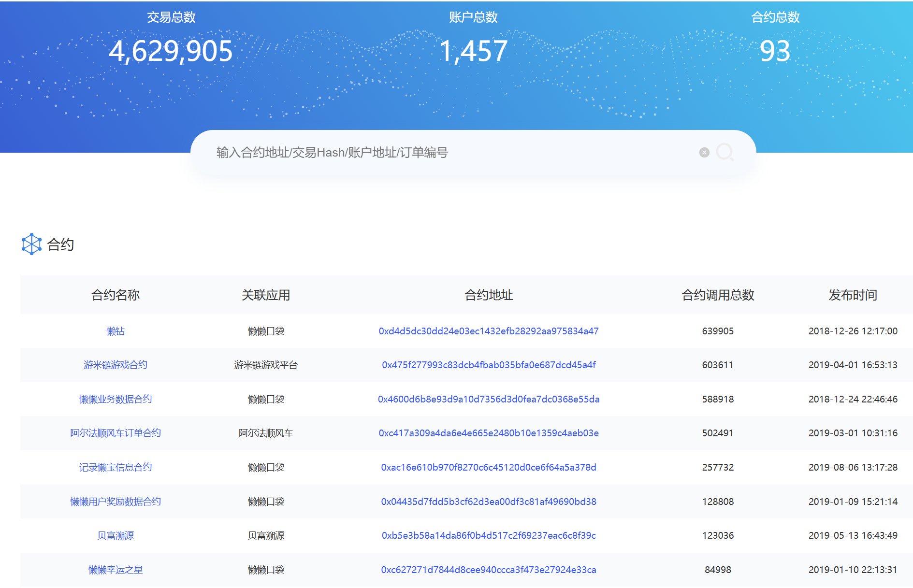Click call count 588918
This screenshot has width=913, height=588.
pos(718,399)
